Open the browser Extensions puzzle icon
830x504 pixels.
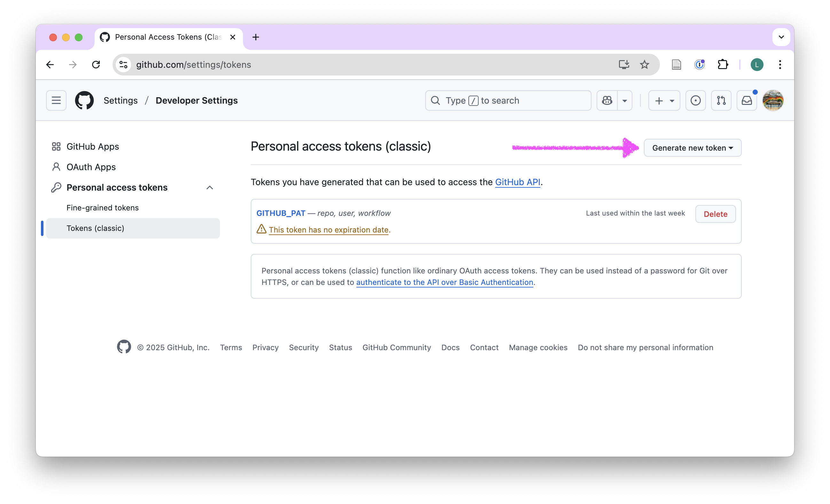[x=723, y=65]
